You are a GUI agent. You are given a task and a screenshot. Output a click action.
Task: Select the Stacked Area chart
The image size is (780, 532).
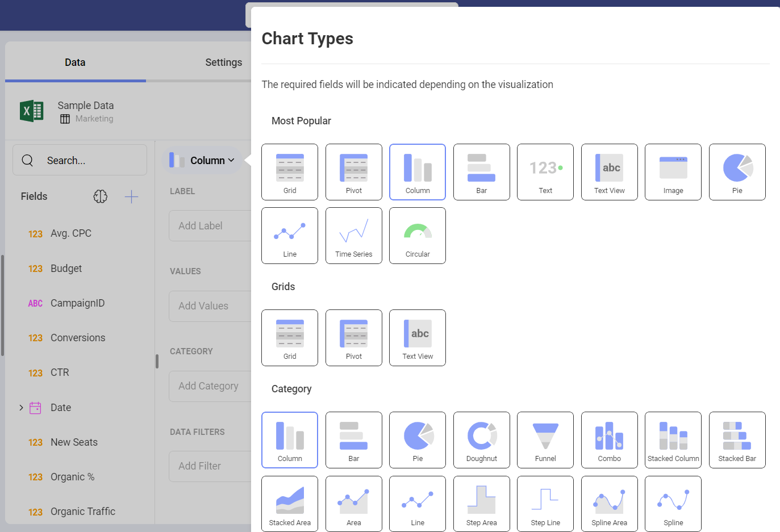point(290,504)
